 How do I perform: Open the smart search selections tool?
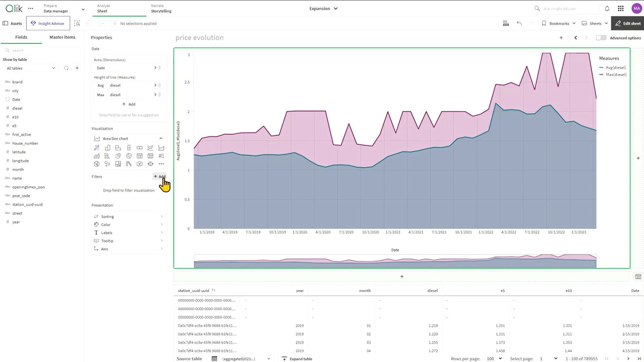coord(77,24)
